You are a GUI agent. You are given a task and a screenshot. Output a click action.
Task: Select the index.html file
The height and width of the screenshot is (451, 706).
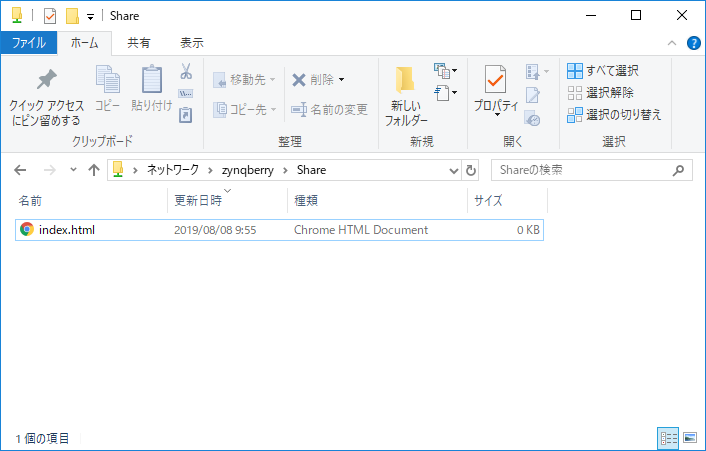click(66, 230)
